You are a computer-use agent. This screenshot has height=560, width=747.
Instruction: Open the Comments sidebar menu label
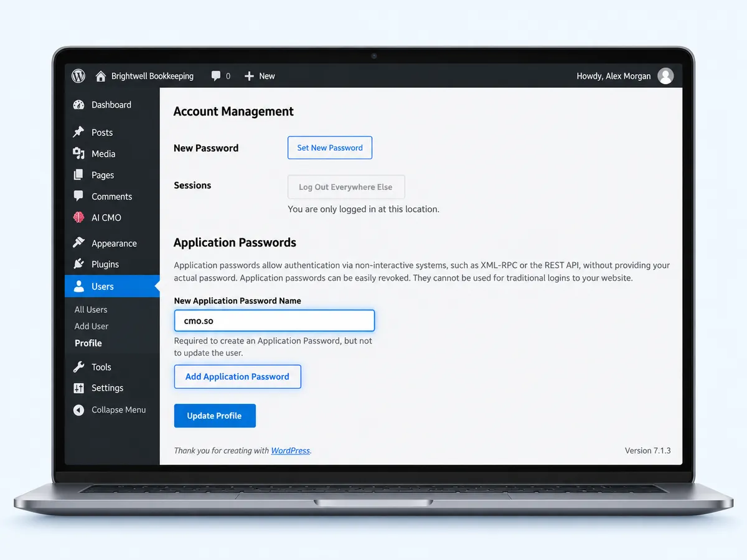pyautogui.click(x=112, y=196)
